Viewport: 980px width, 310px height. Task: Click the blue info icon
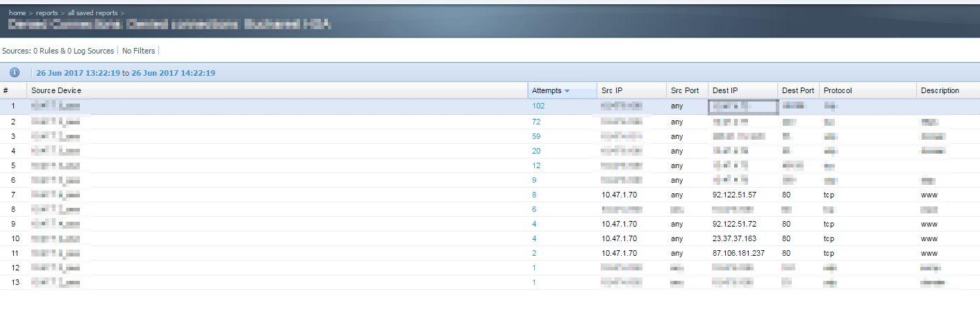14,73
